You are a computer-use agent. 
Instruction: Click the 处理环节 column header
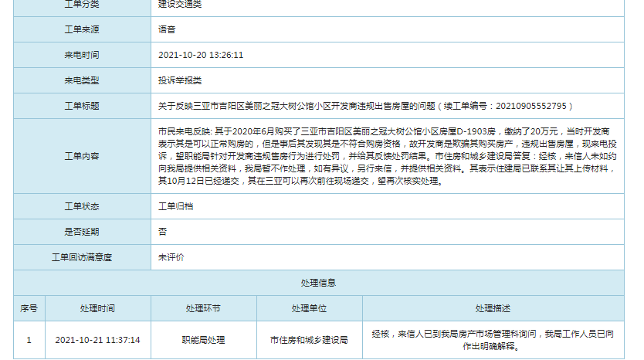click(x=203, y=308)
